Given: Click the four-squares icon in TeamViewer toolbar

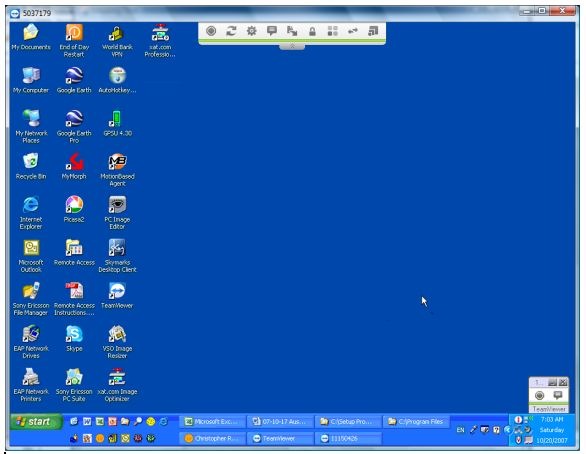Looking at the screenshot, I should 332,31.
